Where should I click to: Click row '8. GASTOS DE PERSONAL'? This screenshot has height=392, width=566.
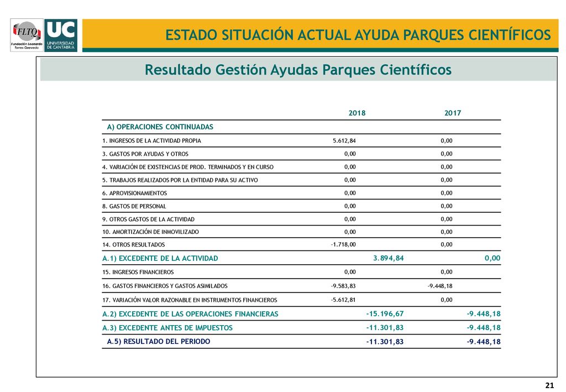(301, 206)
